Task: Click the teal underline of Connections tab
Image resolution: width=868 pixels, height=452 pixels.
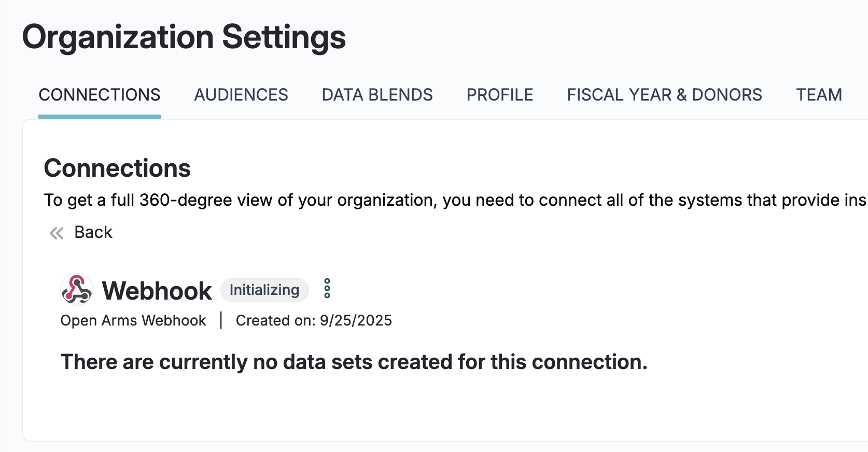Action: pos(100,117)
